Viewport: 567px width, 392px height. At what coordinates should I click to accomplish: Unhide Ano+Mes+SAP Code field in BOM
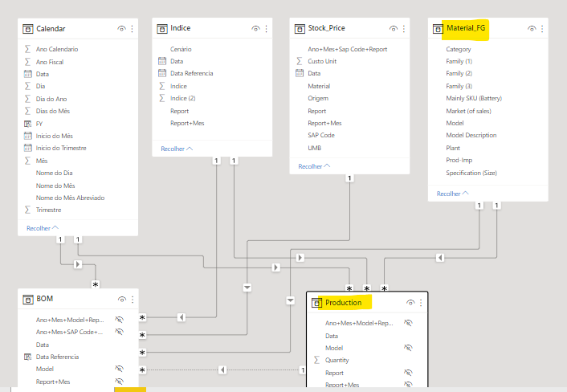(x=119, y=332)
